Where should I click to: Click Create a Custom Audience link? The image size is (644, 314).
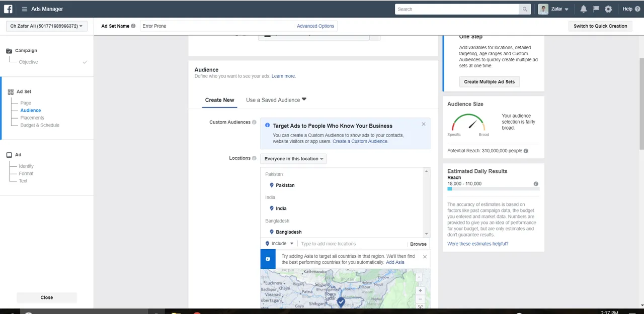pyautogui.click(x=360, y=142)
